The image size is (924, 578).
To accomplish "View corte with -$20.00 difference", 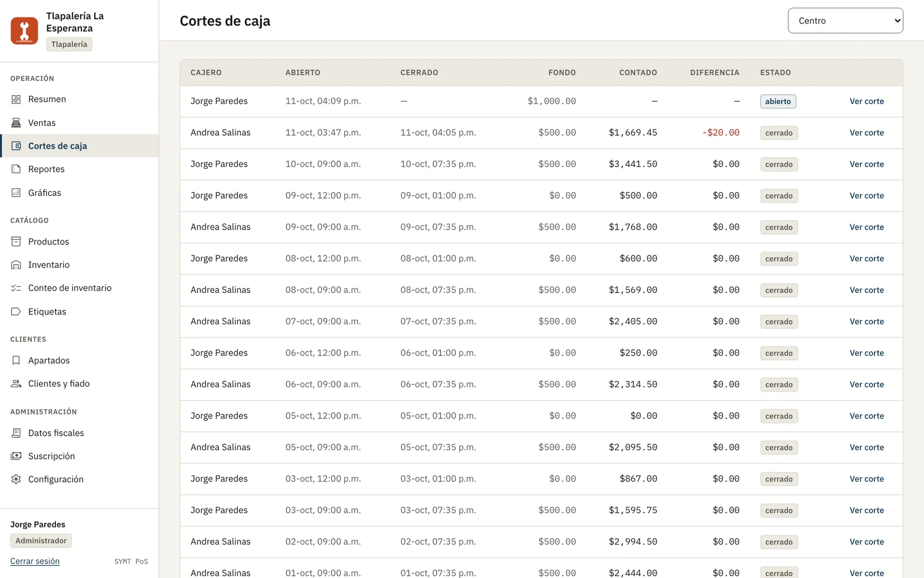I will [866, 132].
